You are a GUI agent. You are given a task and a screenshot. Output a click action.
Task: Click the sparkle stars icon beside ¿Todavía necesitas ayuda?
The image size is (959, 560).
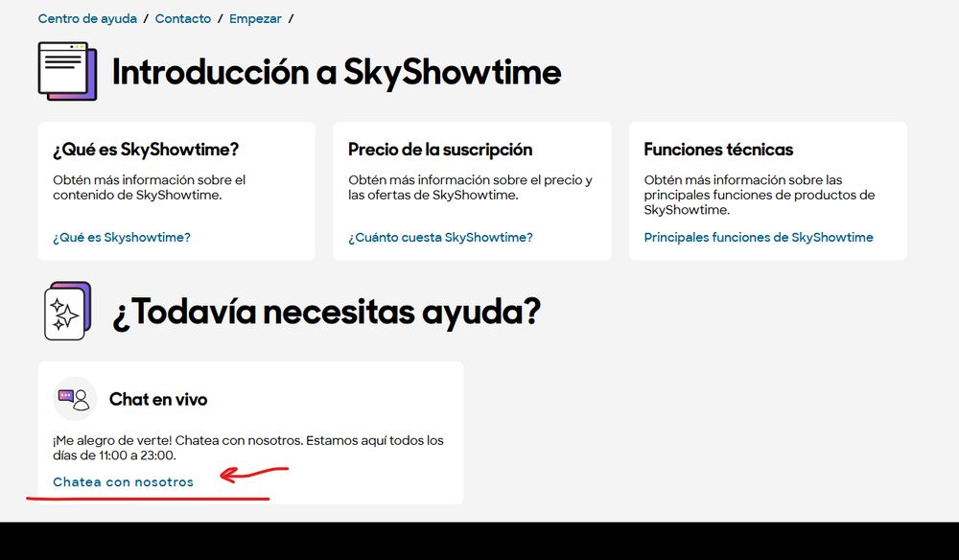coord(67,311)
